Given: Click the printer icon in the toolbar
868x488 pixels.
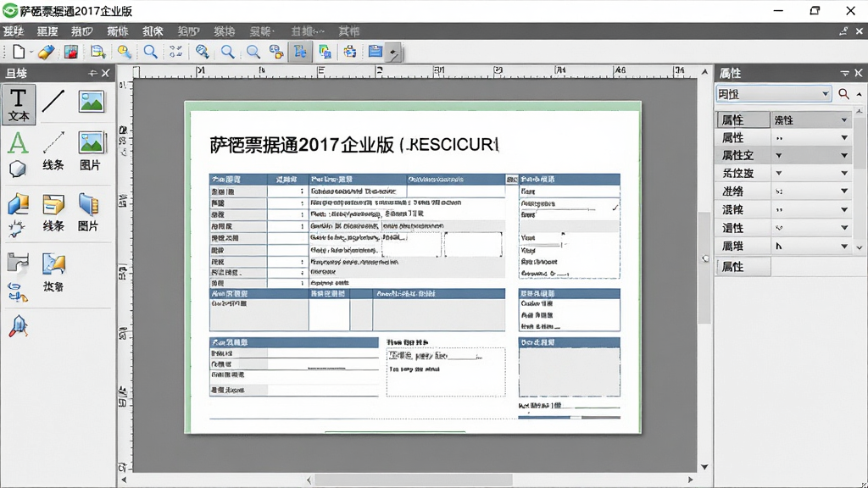Looking at the screenshot, I should click(x=349, y=52).
